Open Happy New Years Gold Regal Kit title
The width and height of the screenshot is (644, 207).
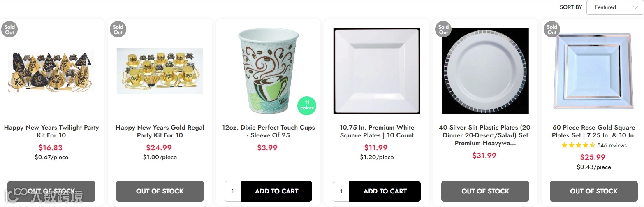[x=160, y=131]
